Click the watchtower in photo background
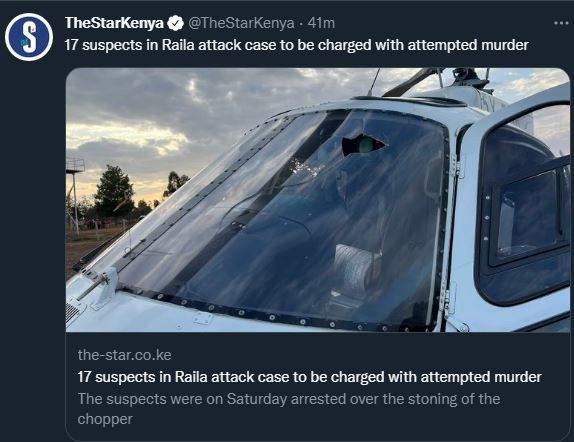574x442 pixels. click(x=74, y=194)
